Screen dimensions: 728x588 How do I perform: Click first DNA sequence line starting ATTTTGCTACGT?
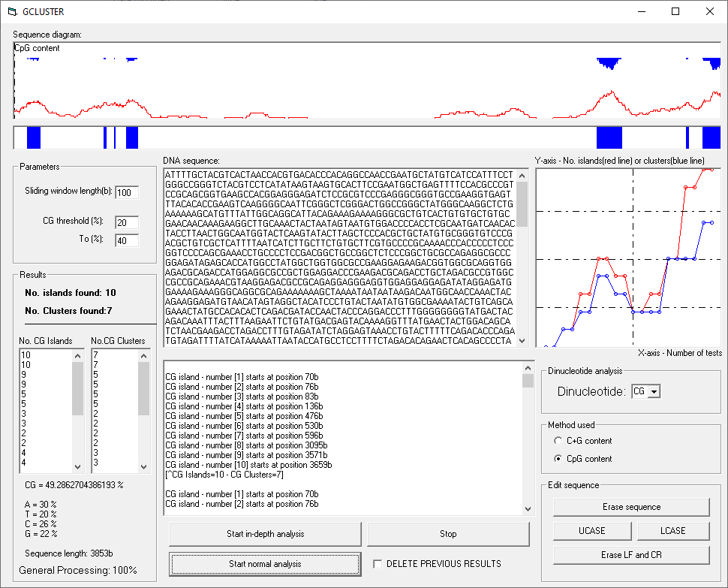click(339, 175)
